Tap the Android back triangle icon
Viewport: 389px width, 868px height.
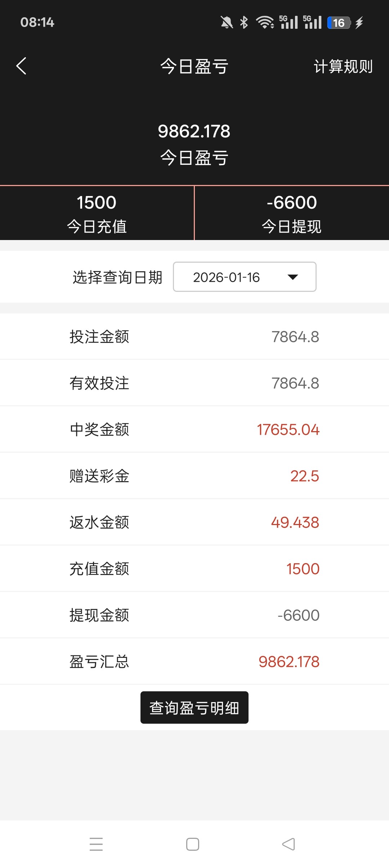[289, 844]
